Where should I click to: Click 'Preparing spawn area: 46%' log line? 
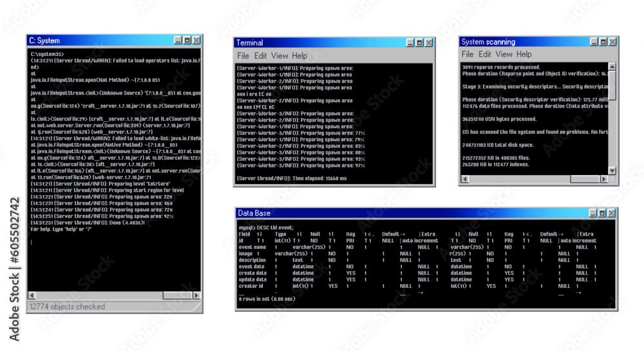point(102,204)
